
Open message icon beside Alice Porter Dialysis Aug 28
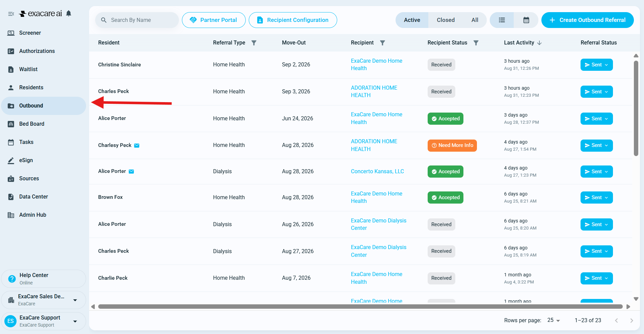coord(131,172)
